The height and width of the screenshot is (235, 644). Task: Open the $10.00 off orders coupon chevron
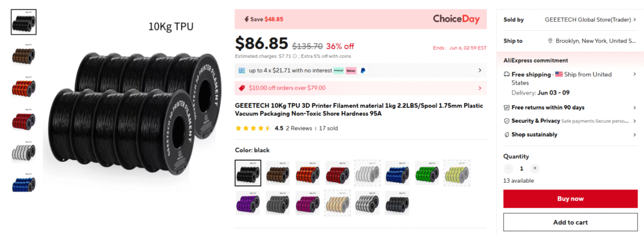tap(480, 88)
